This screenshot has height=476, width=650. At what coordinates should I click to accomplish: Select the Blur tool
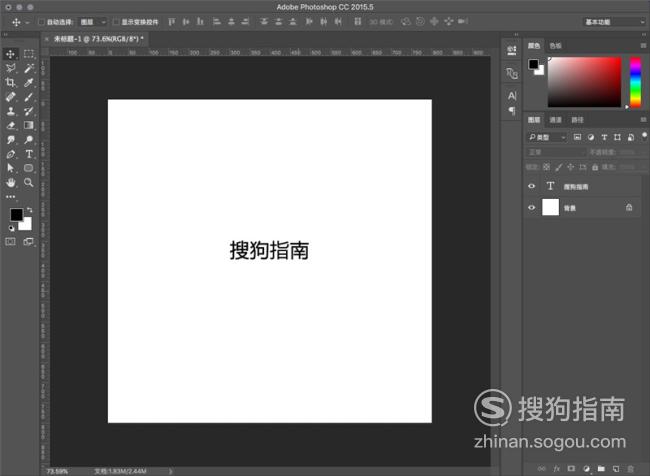(x=10, y=140)
